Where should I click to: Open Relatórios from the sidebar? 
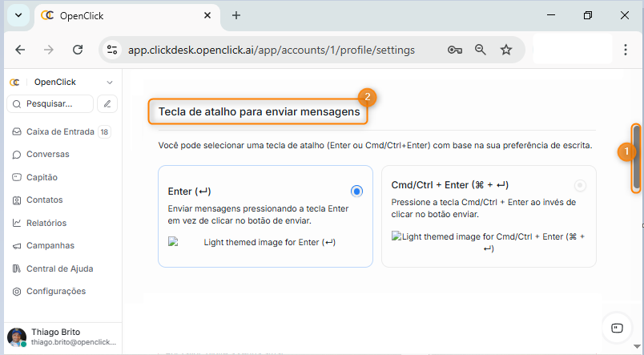point(46,223)
